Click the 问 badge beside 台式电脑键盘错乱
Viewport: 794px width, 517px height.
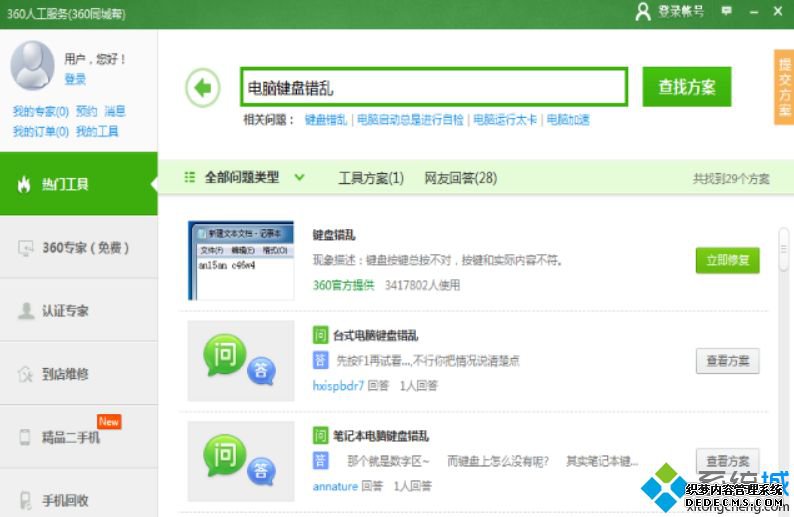320,335
